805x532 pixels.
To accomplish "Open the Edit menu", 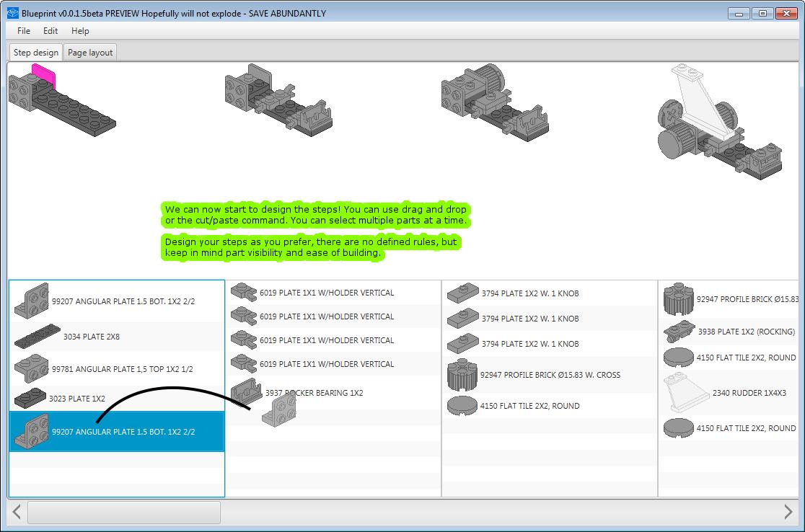I will tap(50, 31).
